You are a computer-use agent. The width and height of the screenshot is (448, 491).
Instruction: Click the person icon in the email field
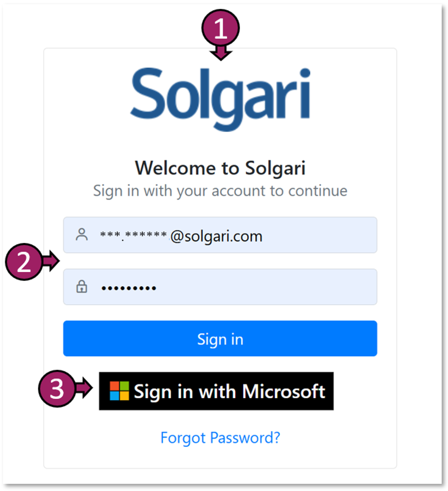[82, 235]
